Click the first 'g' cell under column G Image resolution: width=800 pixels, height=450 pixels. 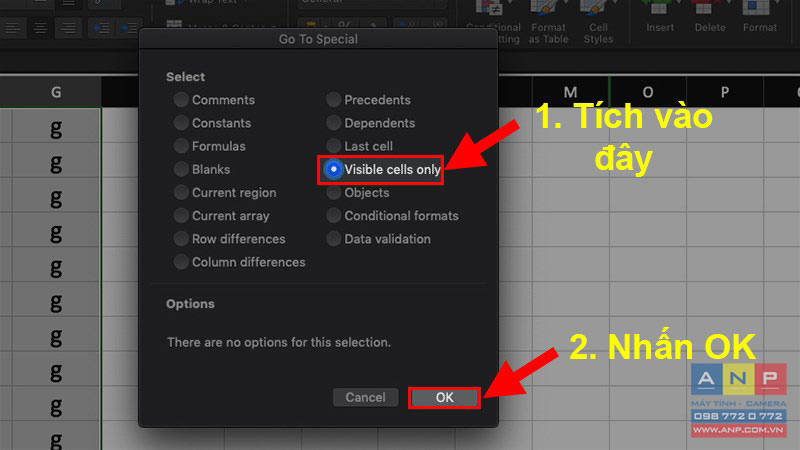[56, 126]
